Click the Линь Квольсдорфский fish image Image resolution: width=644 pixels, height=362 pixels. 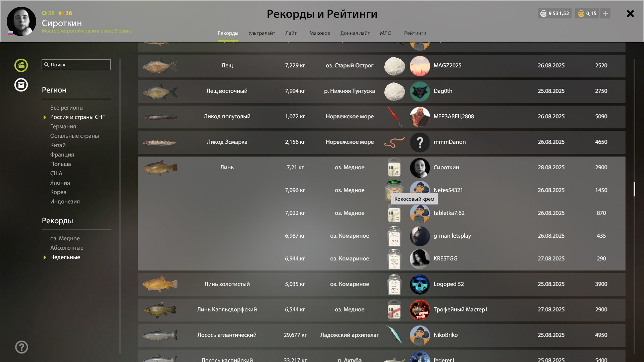click(160, 310)
